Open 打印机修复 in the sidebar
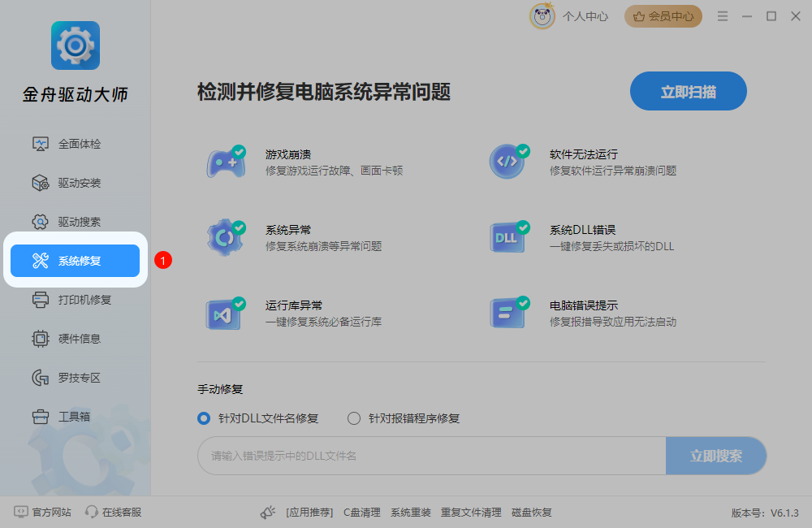This screenshot has width=812, height=528. [x=75, y=300]
